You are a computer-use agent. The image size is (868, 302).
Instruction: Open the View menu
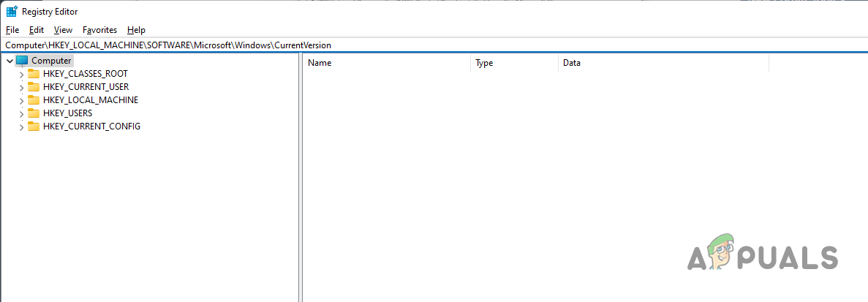click(63, 30)
